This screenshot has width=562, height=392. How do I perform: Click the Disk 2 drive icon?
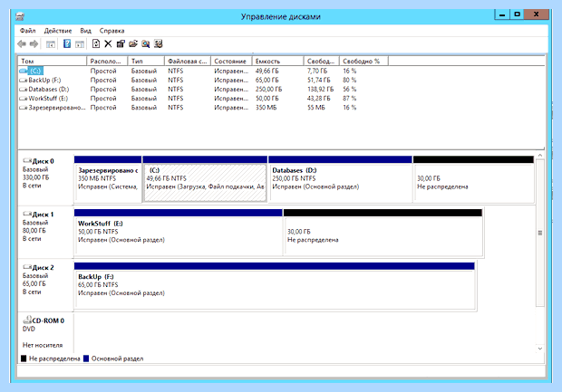(27, 267)
